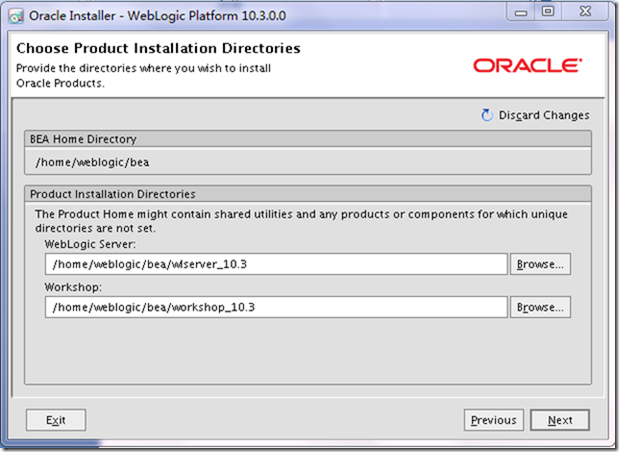Image resolution: width=619 pixels, height=452 pixels.
Task: Click the Product Installation Directories header
Action: 308,194
